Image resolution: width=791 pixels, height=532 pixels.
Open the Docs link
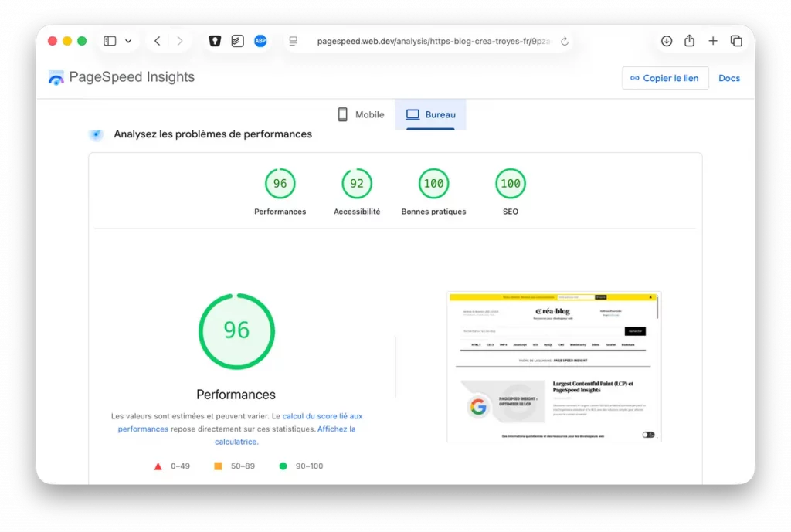[729, 78]
